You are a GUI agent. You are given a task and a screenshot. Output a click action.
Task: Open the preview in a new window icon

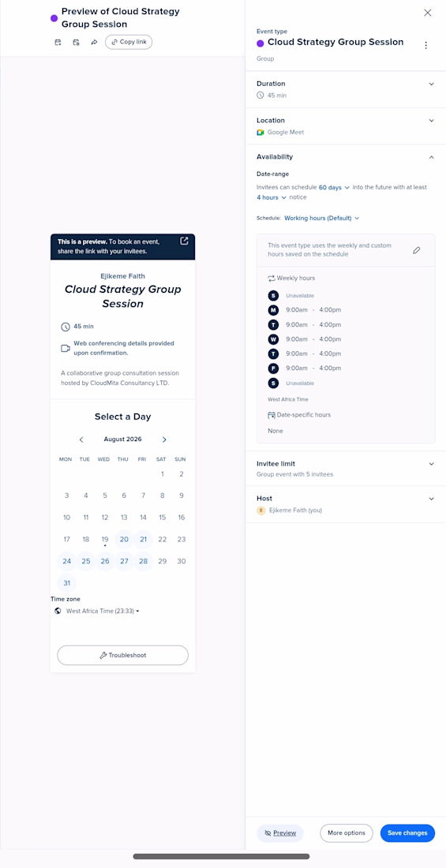tap(185, 241)
